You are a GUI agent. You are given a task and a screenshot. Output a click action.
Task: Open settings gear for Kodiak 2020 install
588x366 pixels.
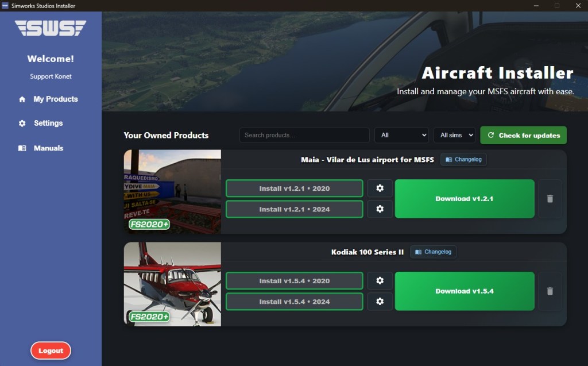tap(380, 281)
